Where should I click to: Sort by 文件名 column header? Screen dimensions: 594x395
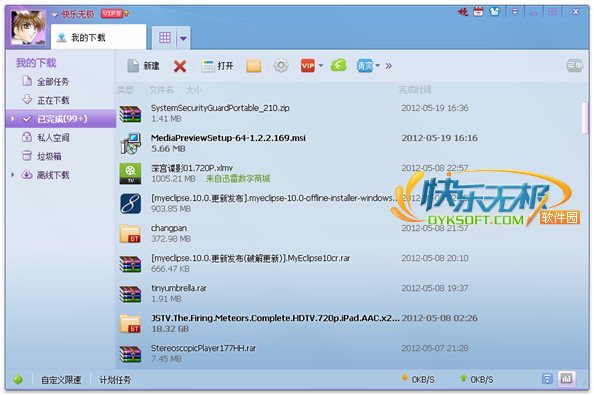tap(161, 90)
